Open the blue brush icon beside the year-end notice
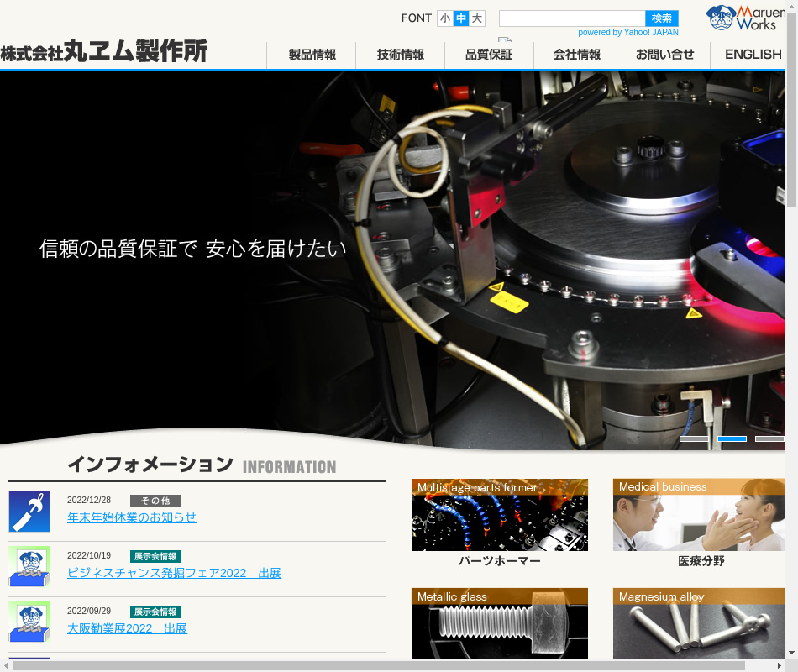The width and height of the screenshot is (798, 672). pos(29,512)
